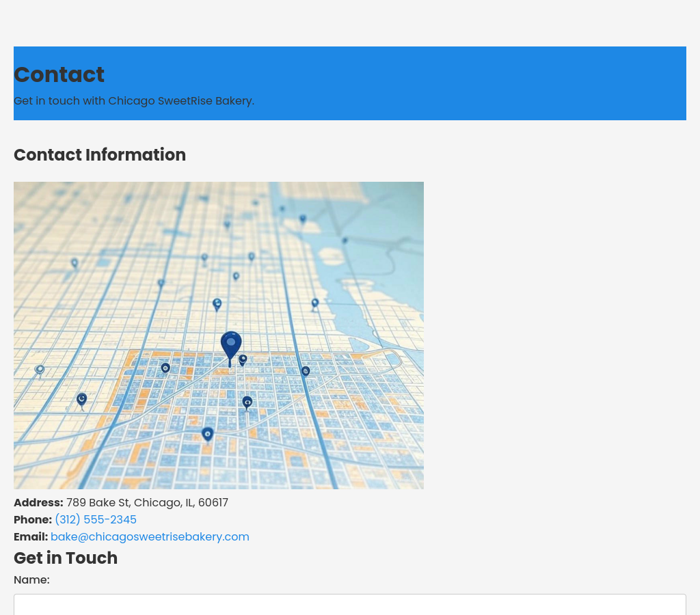Click the large dark blue central map pin
This screenshot has width=700, height=615.
coord(231,344)
